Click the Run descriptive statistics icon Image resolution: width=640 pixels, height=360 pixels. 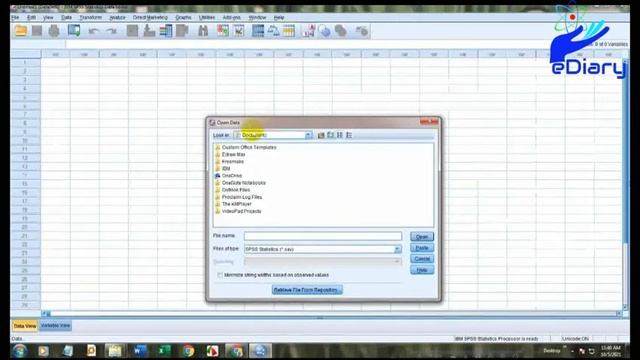pos(182,31)
